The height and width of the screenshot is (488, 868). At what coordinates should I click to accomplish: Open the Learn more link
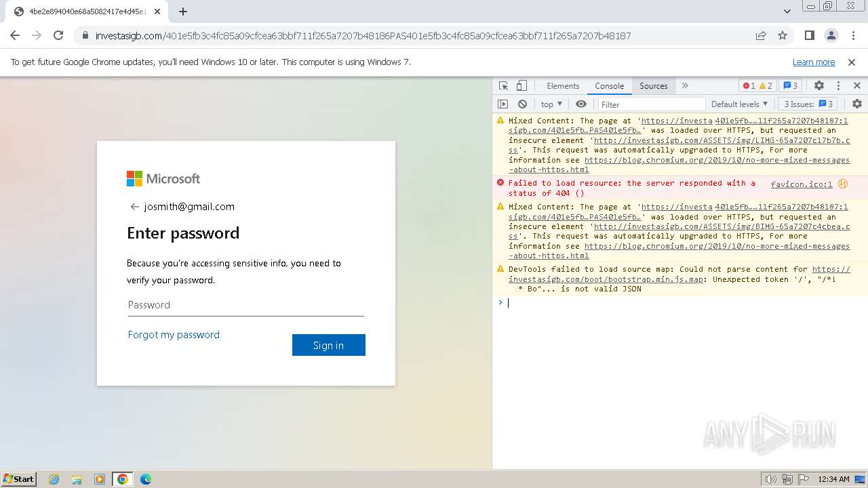point(814,62)
